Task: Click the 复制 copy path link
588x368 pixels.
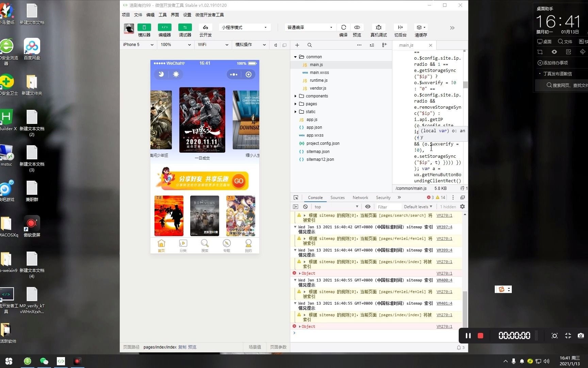Action: click(x=182, y=347)
